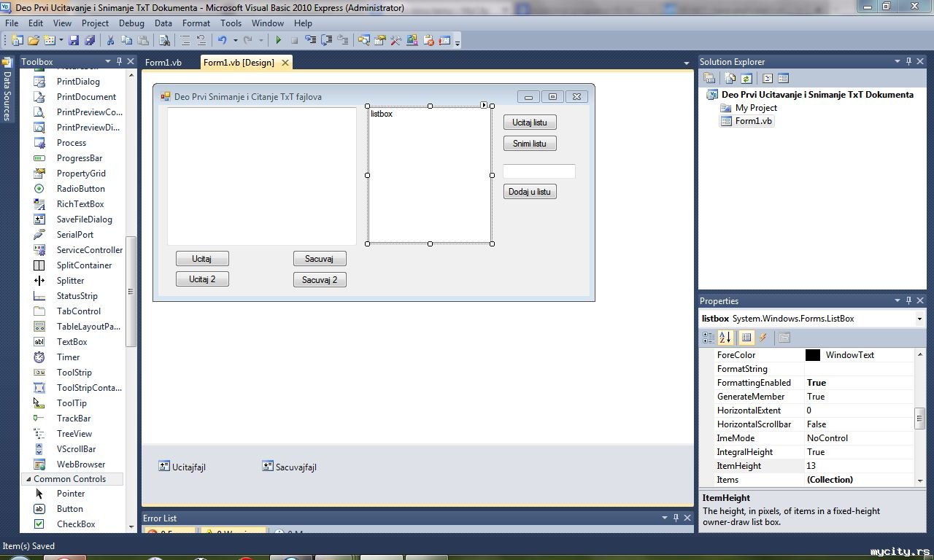
Task: Open the Project menu
Action: (95, 23)
